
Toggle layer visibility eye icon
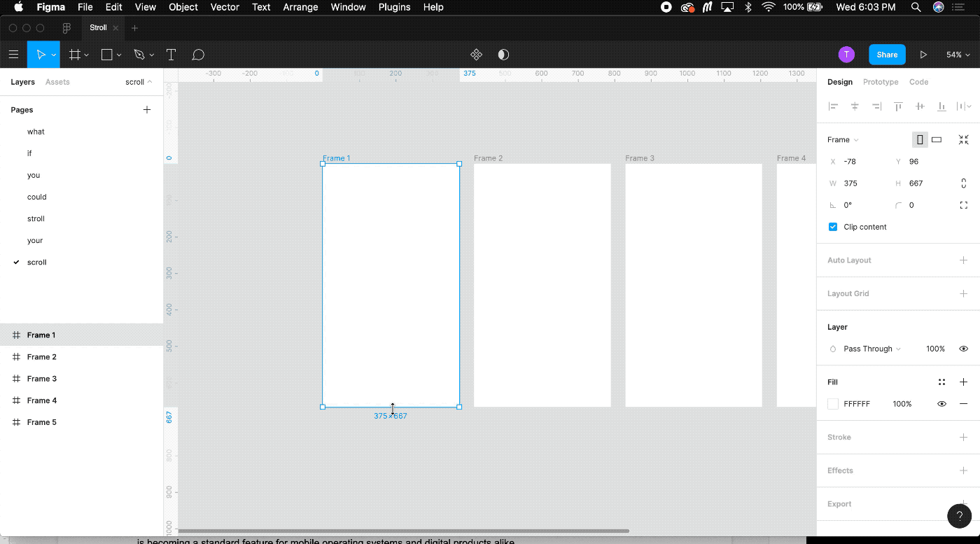(x=964, y=349)
